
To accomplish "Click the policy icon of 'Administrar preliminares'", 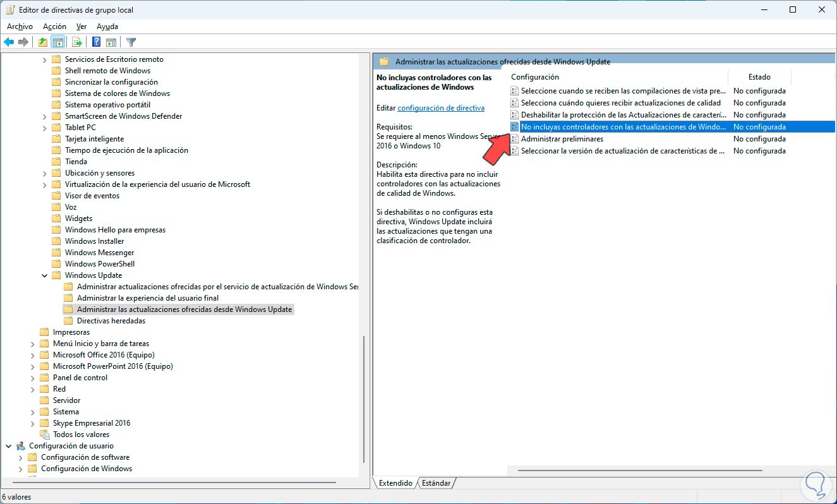I will [514, 139].
